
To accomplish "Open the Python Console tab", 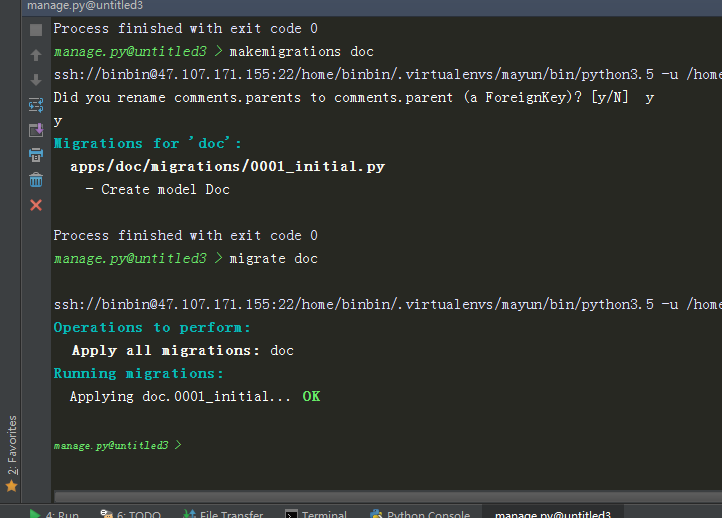I will [x=419, y=514].
